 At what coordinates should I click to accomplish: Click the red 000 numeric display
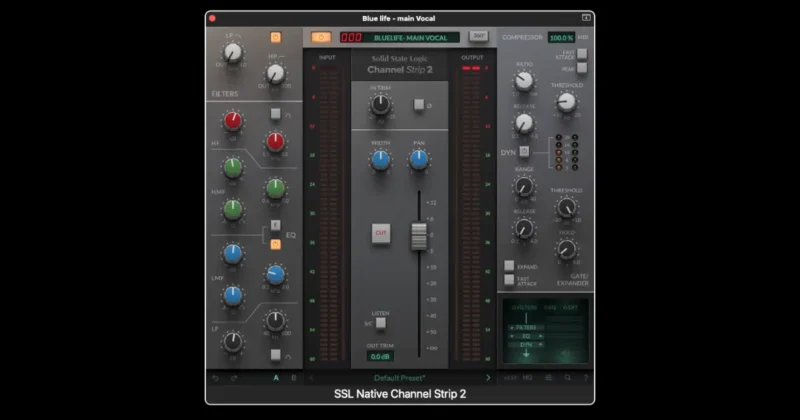coord(351,37)
